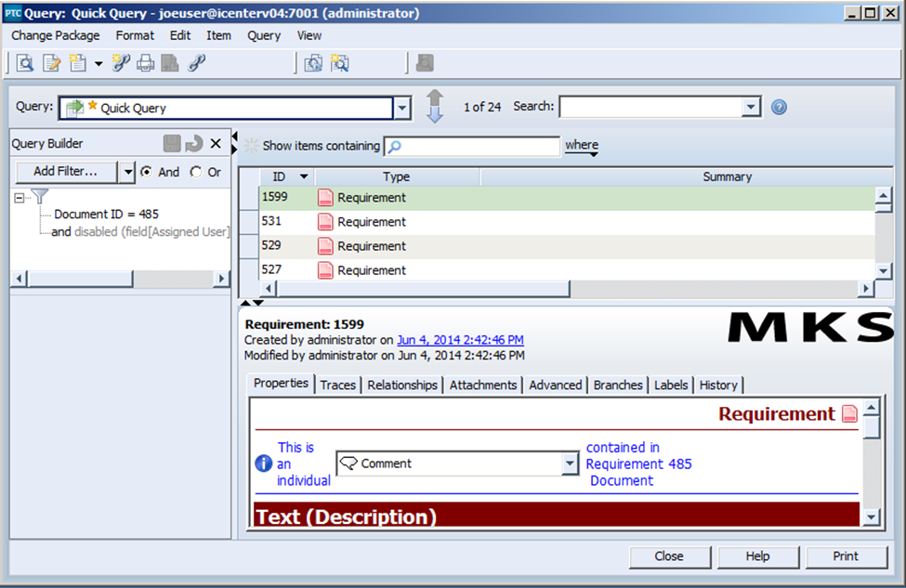
Task: Click the results list horizontal scrollbar
Action: point(569,288)
